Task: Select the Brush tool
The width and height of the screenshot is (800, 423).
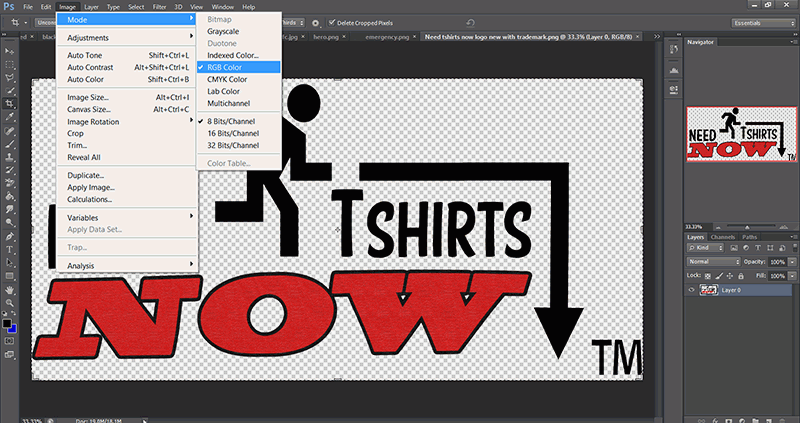Action: [x=10, y=145]
